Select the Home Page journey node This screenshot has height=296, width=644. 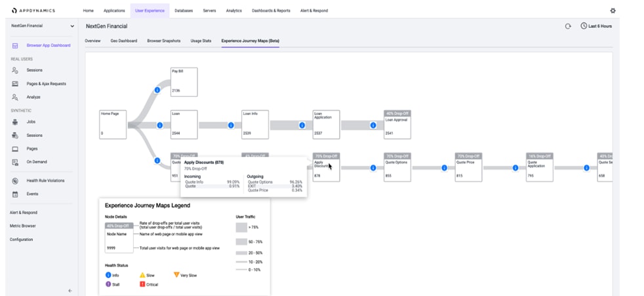(x=113, y=124)
